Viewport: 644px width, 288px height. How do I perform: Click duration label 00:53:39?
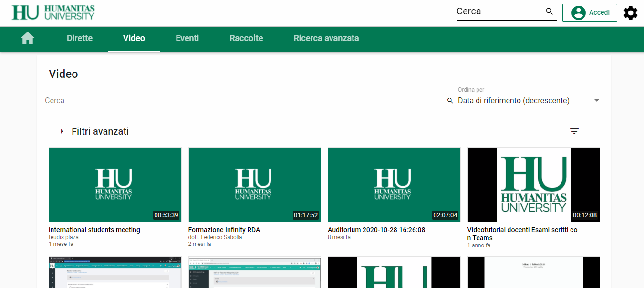tap(166, 215)
